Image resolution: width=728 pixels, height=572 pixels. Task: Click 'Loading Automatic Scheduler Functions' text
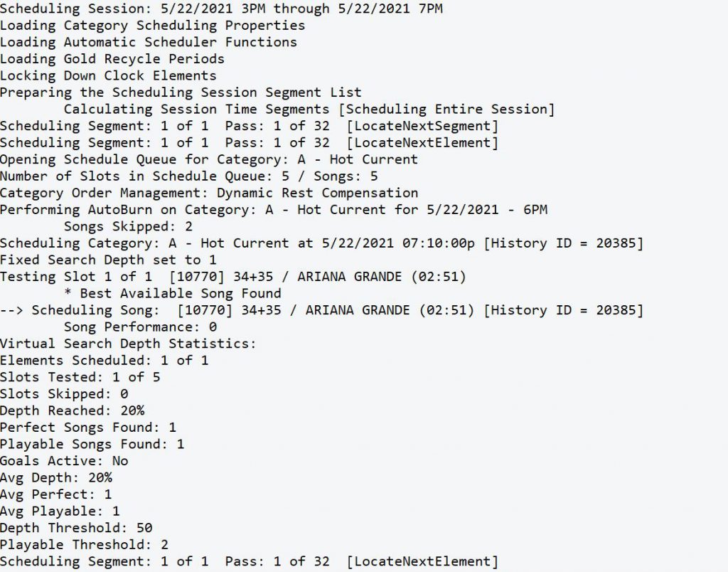(149, 42)
